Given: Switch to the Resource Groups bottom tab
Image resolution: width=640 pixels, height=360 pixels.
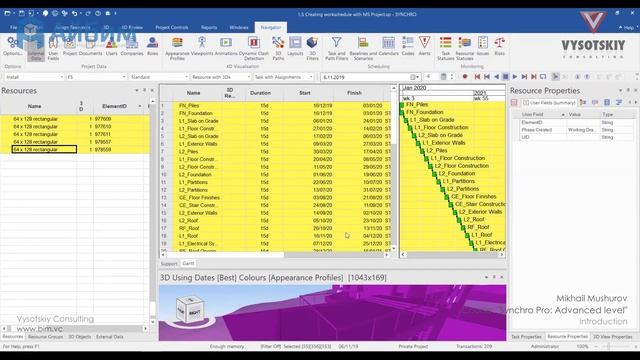Looking at the screenshot, I should (45, 337).
